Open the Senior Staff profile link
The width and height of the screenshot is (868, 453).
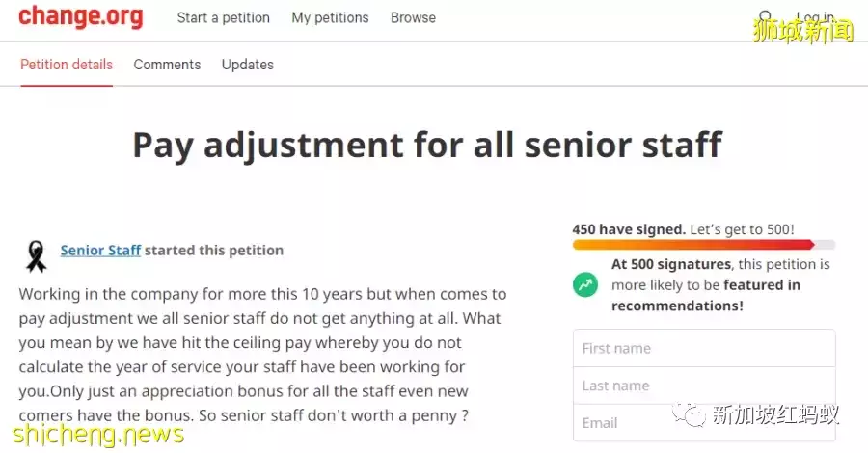tap(100, 250)
